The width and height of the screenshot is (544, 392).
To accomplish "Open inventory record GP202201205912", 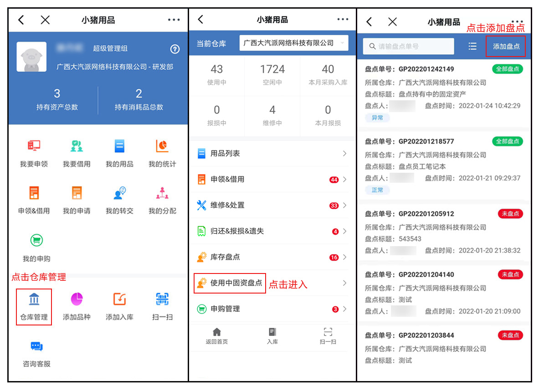I will pos(444,232).
